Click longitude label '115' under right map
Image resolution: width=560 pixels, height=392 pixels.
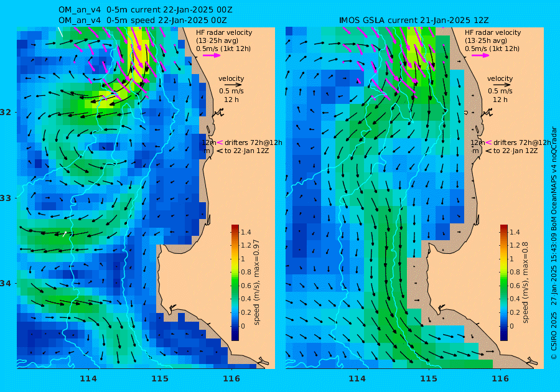[429, 378]
